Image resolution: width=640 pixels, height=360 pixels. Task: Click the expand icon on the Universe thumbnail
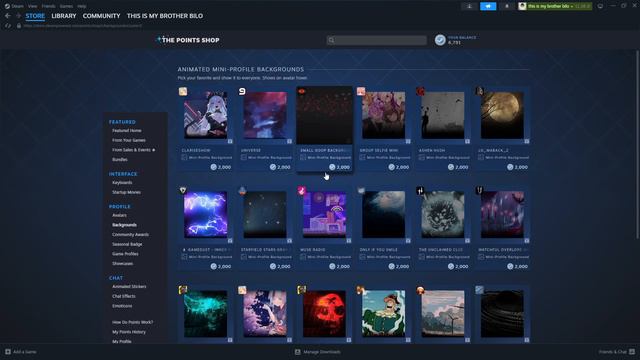289,141
